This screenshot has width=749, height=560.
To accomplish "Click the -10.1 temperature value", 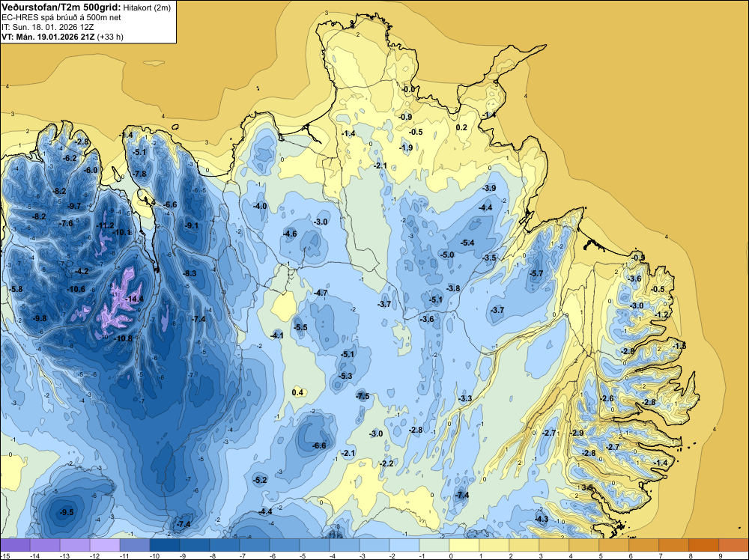I will (122, 233).
